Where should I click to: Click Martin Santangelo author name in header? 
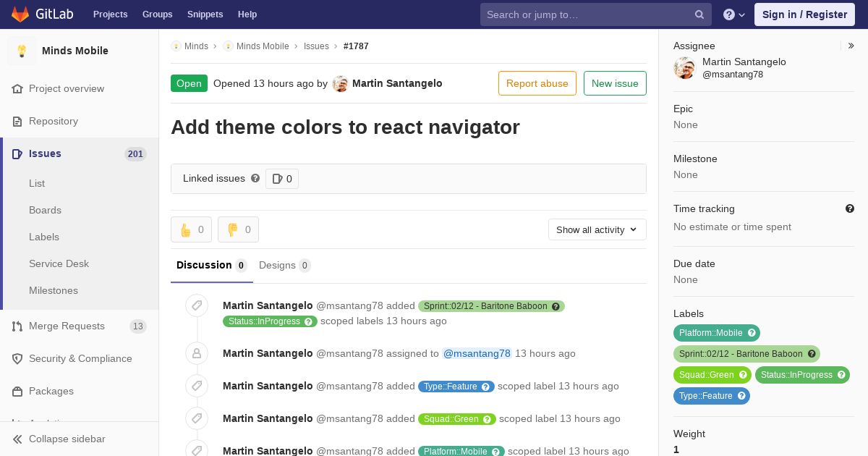[397, 83]
